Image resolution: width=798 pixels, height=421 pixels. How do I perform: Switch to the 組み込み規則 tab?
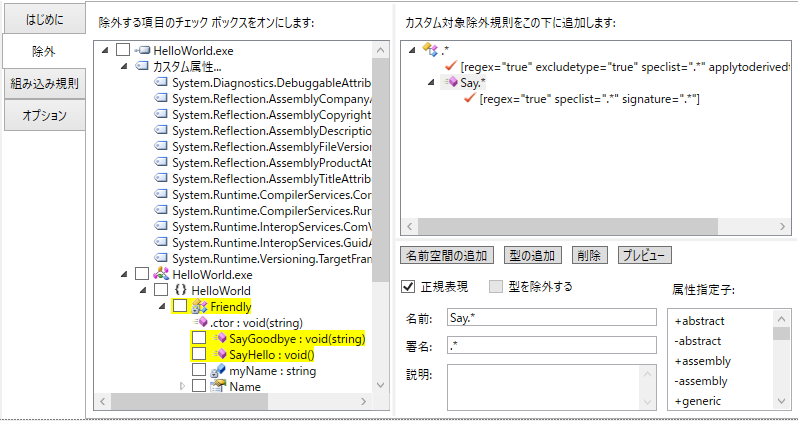[44, 83]
